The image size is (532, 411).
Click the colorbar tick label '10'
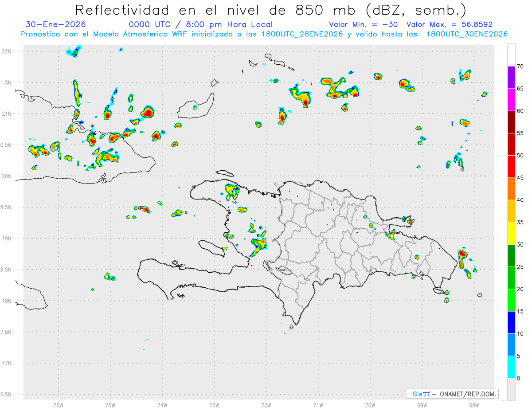520,333
